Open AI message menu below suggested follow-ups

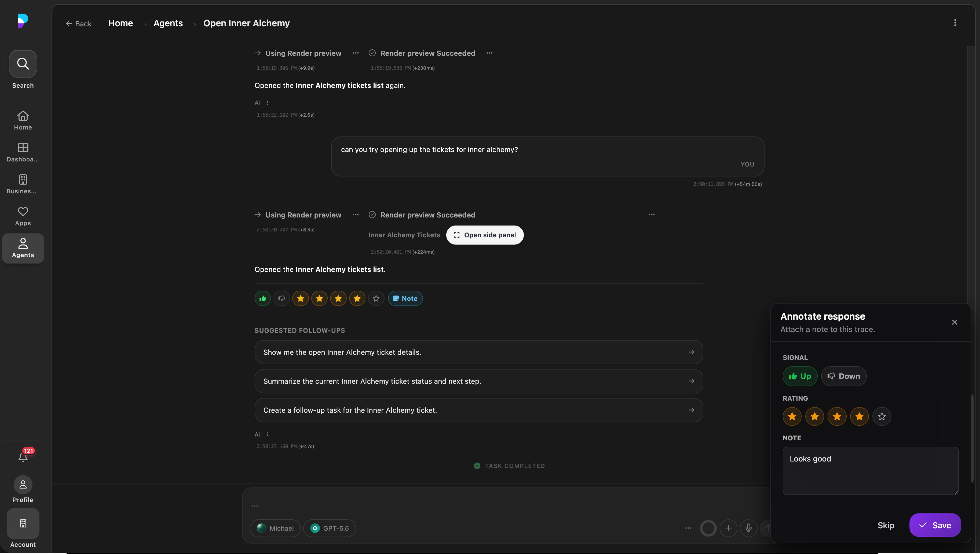pyautogui.click(x=267, y=434)
